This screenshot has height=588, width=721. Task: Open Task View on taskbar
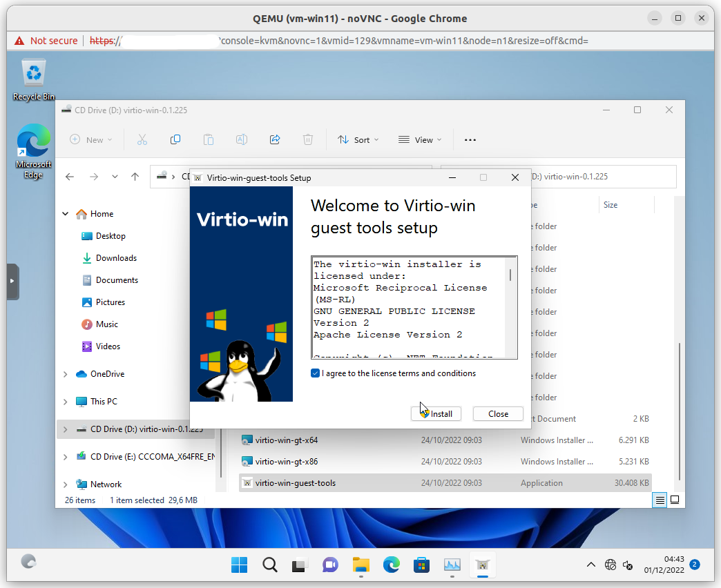(x=299, y=565)
